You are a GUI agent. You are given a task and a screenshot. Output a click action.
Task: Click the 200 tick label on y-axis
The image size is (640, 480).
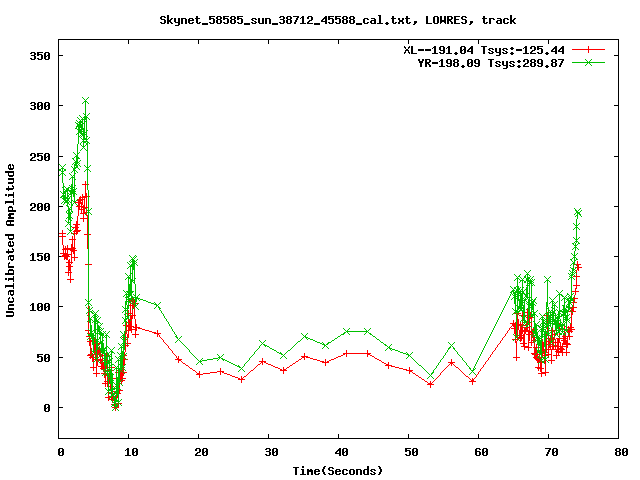point(40,207)
